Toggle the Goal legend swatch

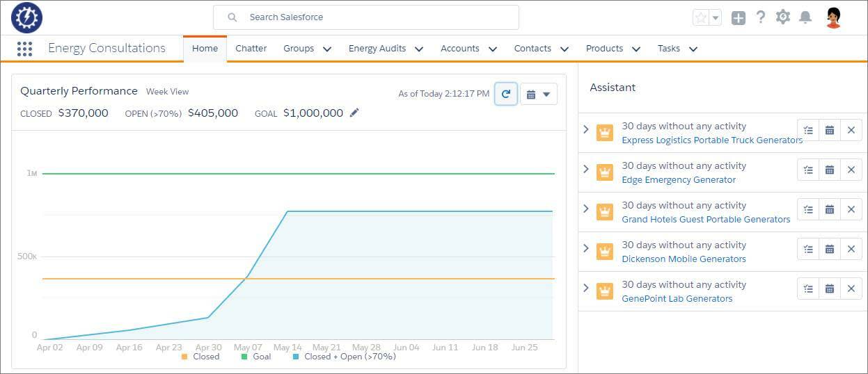pos(244,357)
